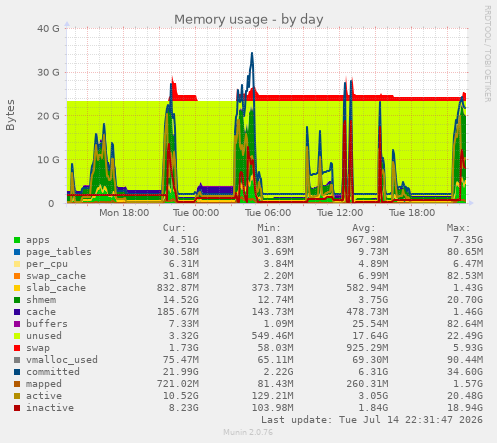Click the 'inactive' legend label

(x=50, y=408)
